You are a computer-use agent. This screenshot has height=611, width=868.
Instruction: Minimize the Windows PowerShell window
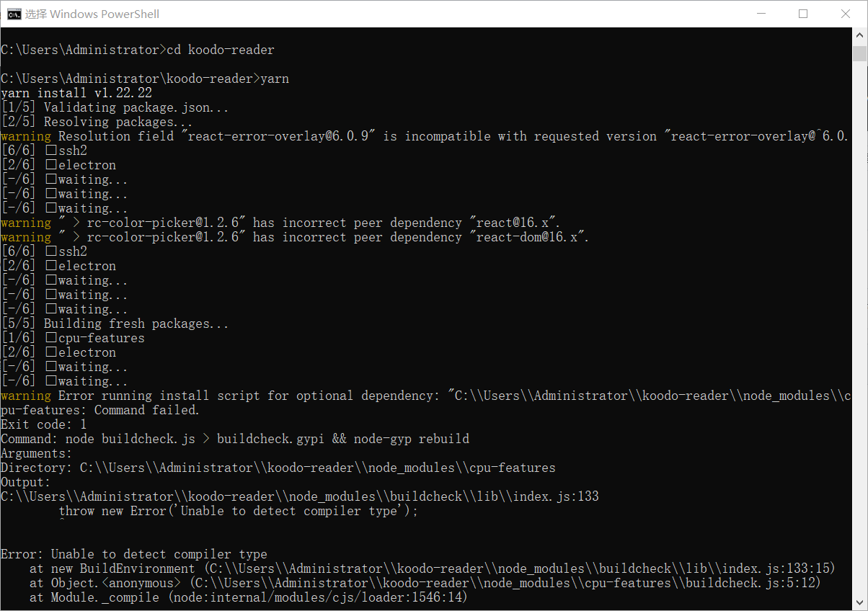point(762,14)
